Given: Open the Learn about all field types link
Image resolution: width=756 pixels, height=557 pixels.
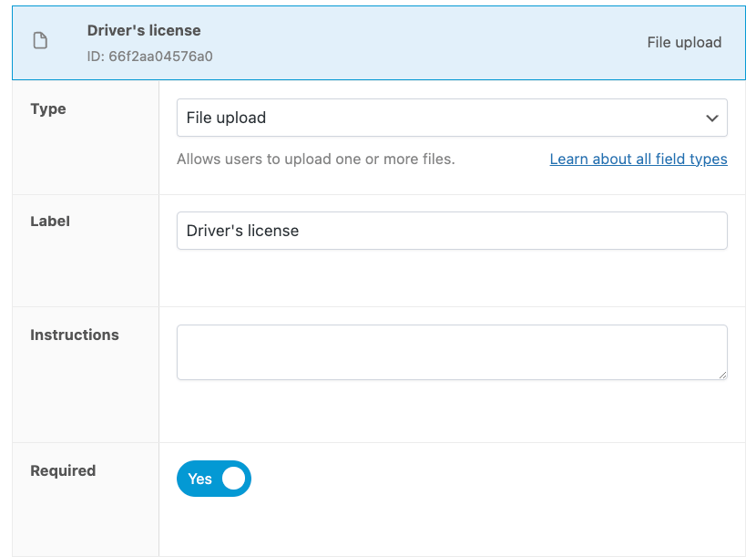Looking at the screenshot, I should coord(639,159).
